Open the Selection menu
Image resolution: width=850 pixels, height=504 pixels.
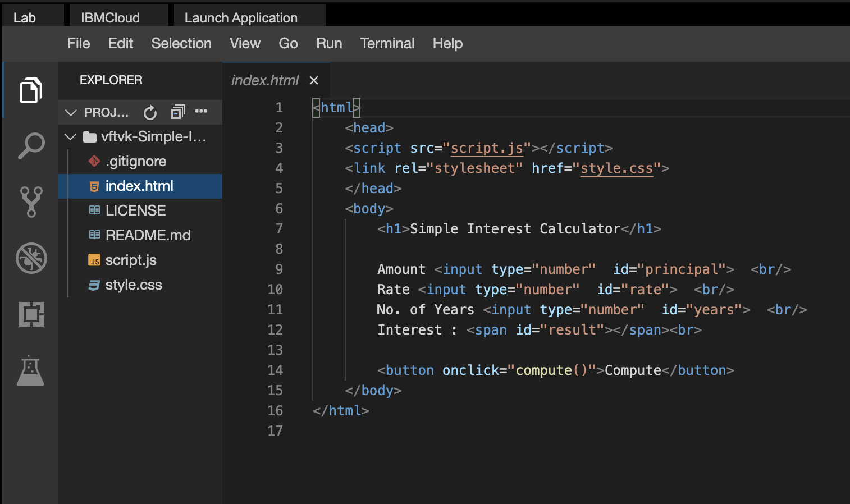181,44
